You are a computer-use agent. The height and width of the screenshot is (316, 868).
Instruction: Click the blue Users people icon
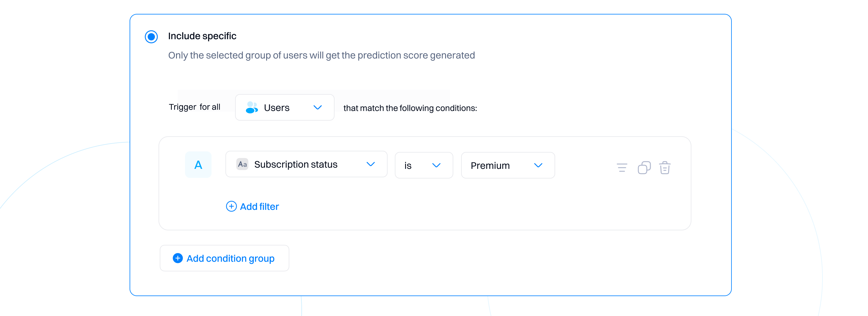(252, 108)
